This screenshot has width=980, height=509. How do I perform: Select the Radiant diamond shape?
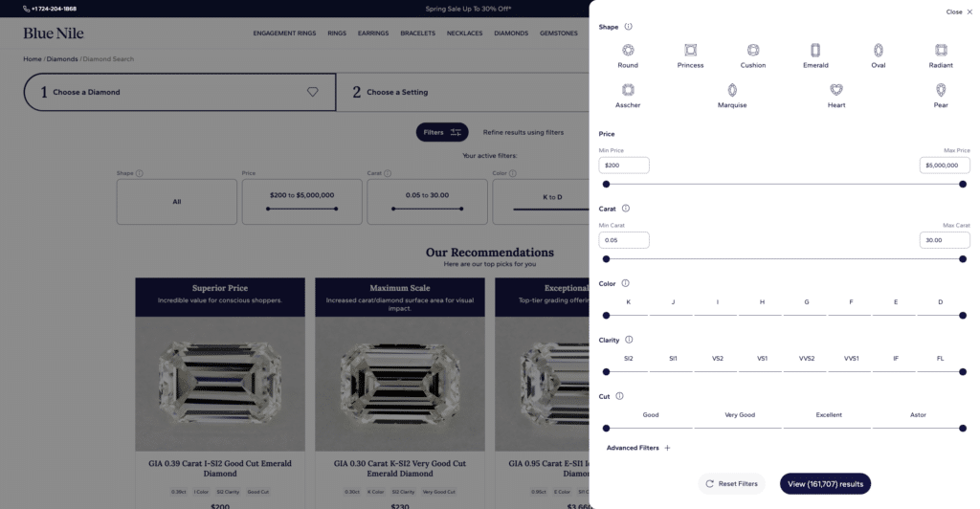pos(941,55)
